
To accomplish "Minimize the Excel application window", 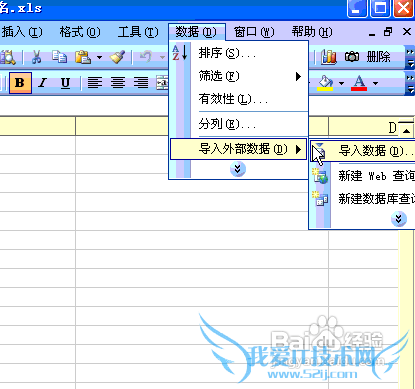I will (357, 7).
